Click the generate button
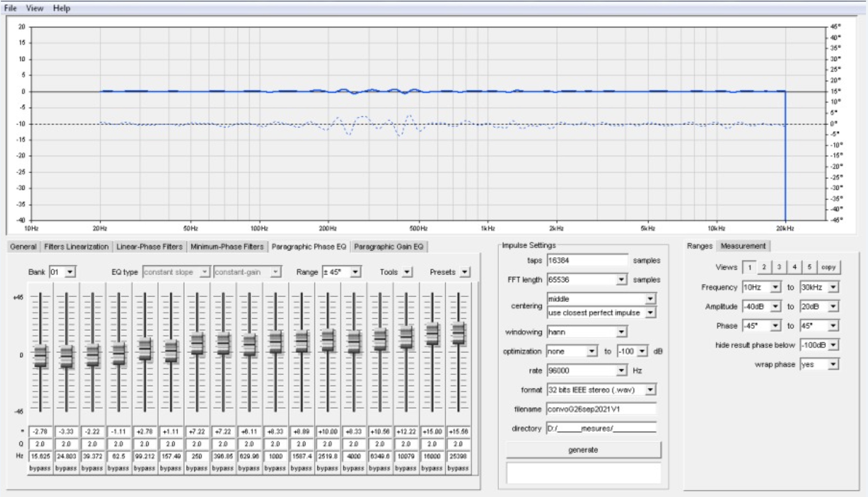Screen dimensions: 868x497 click(583, 450)
